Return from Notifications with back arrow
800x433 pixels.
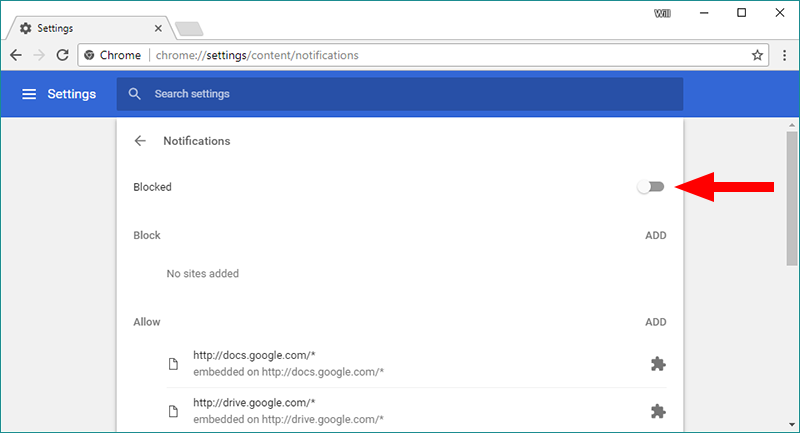point(140,141)
